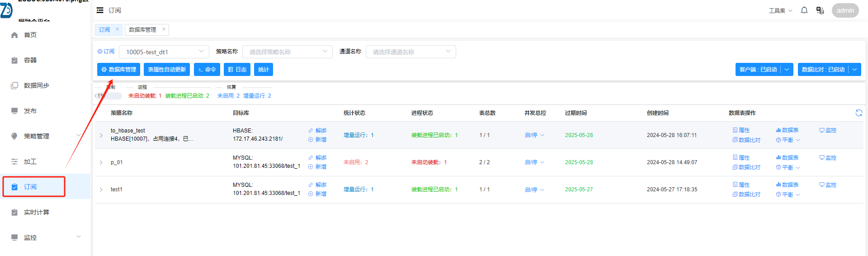Click the language switch icon
The image size is (868, 256).
pos(820,10)
